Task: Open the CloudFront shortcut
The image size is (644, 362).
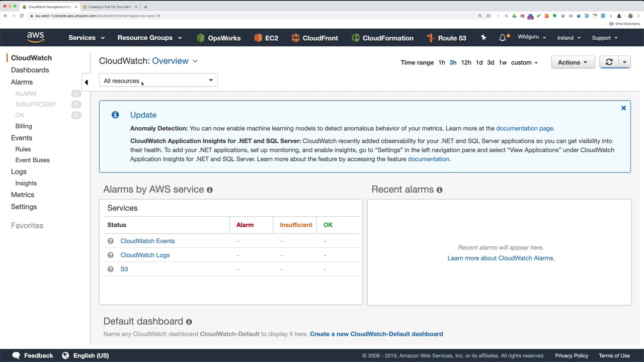Action: (314, 38)
